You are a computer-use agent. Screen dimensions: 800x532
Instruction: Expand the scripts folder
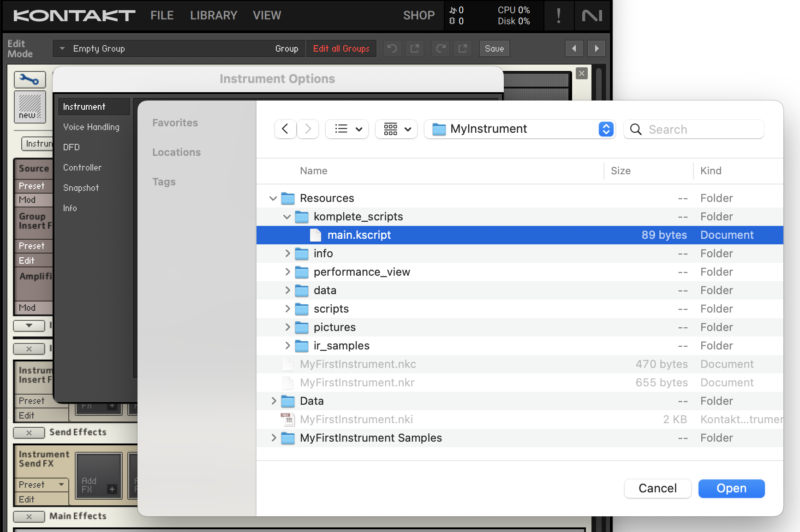[x=287, y=309]
